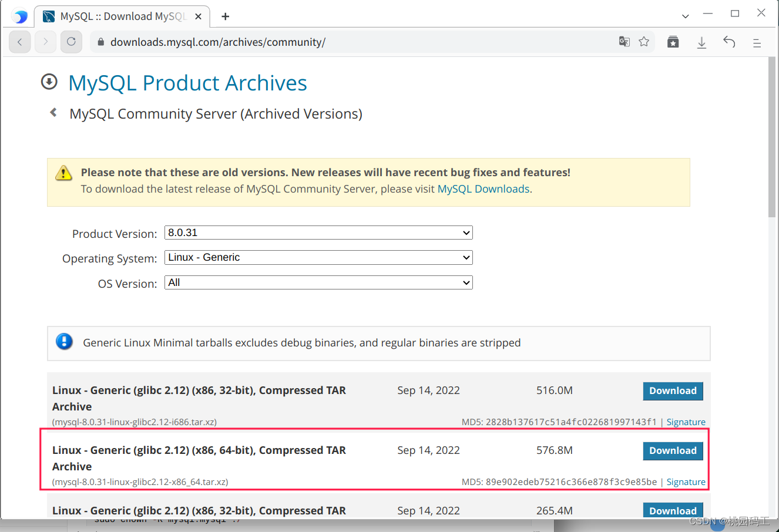Open a new tab with plus icon
The height and width of the screenshot is (532, 779).
pyautogui.click(x=225, y=16)
